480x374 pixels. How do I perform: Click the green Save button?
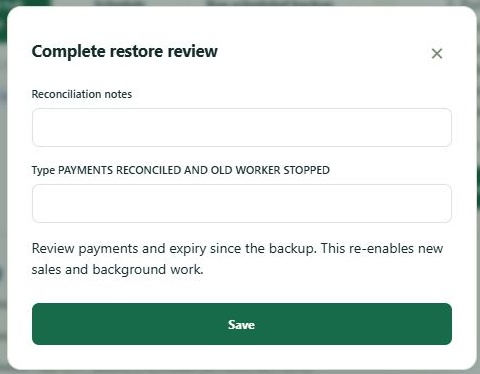click(242, 324)
